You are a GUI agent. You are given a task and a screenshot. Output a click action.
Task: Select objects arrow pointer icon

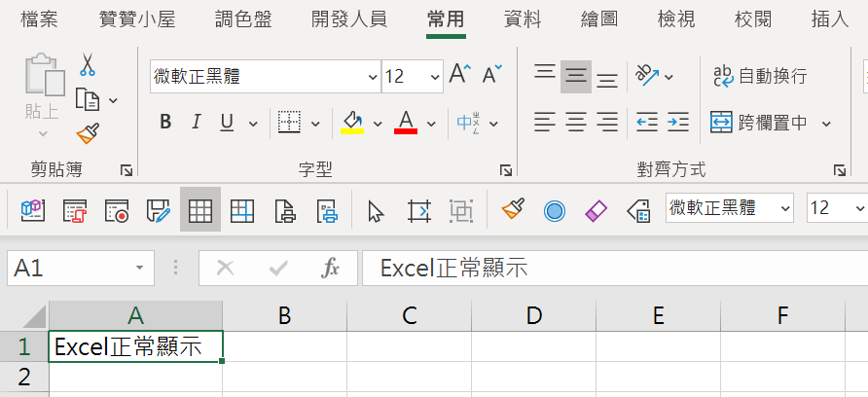point(376,211)
